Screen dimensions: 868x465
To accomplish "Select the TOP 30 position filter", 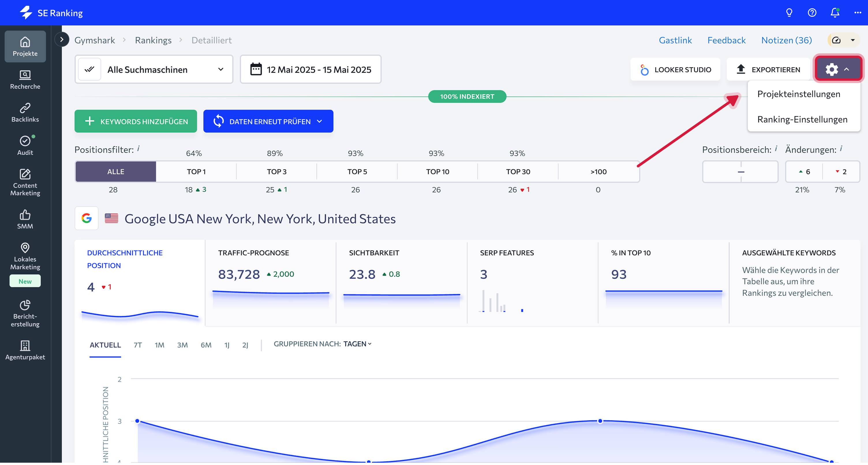I will click(518, 172).
